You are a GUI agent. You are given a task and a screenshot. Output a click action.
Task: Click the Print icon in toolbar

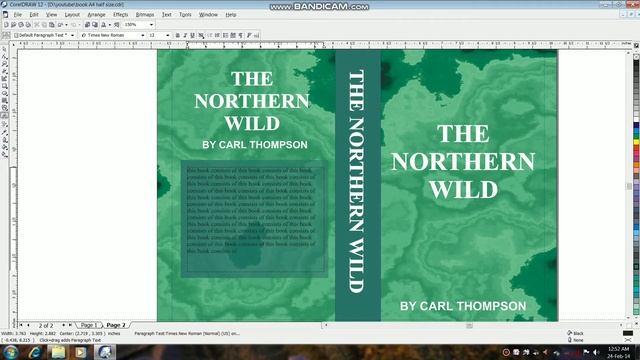pyautogui.click(x=28, y=24)
